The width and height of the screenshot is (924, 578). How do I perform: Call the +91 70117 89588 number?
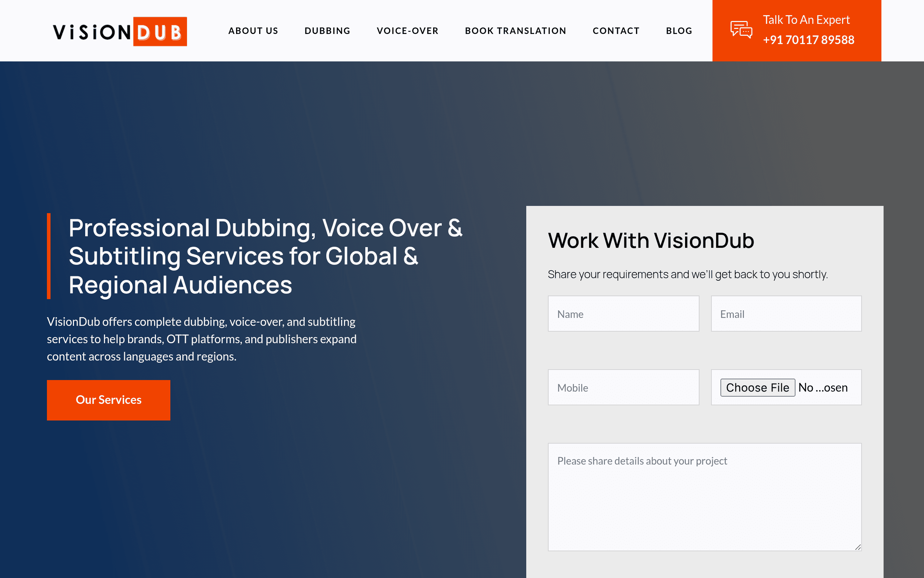[808, 40]
